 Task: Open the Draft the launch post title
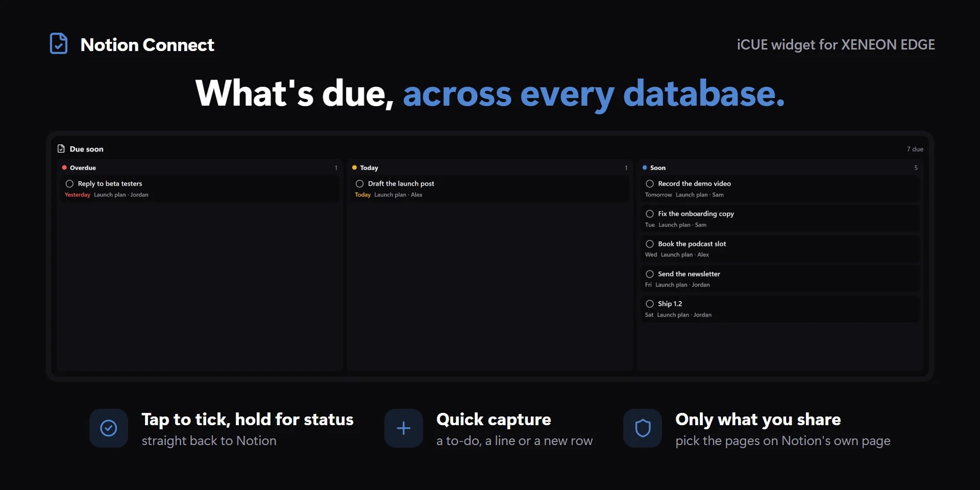tap(401, 184)
